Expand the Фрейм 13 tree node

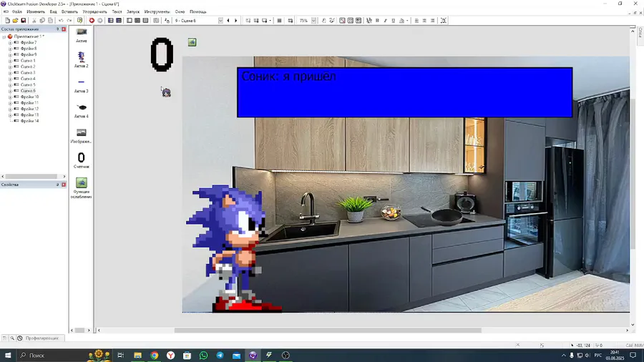click(10, 115)
